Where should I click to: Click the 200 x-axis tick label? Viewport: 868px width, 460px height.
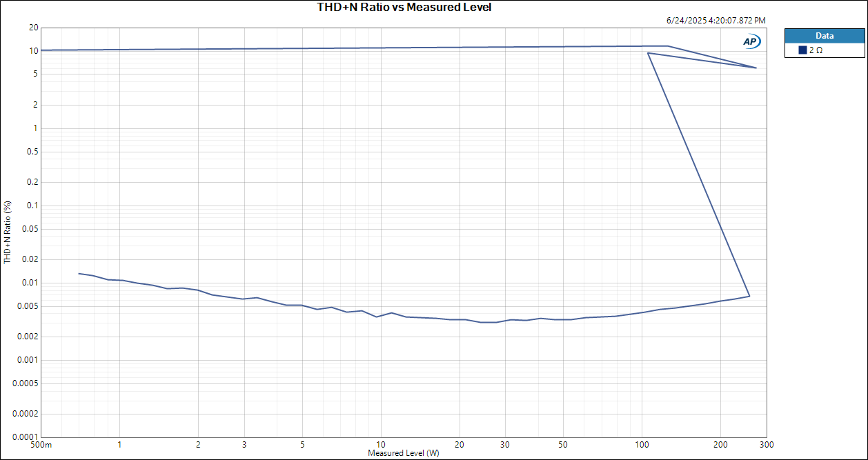pos(720,444)
